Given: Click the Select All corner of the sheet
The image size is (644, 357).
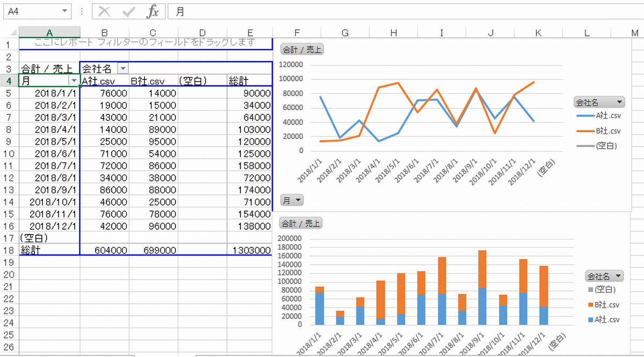Looking at the screenshot, I should click(x=9, y=33).
